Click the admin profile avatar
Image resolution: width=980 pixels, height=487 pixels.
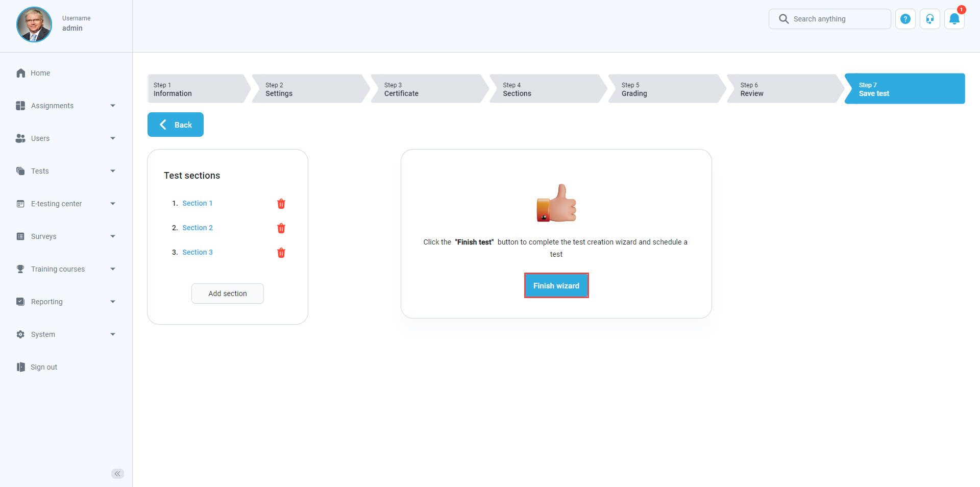(x=34, y=25)
